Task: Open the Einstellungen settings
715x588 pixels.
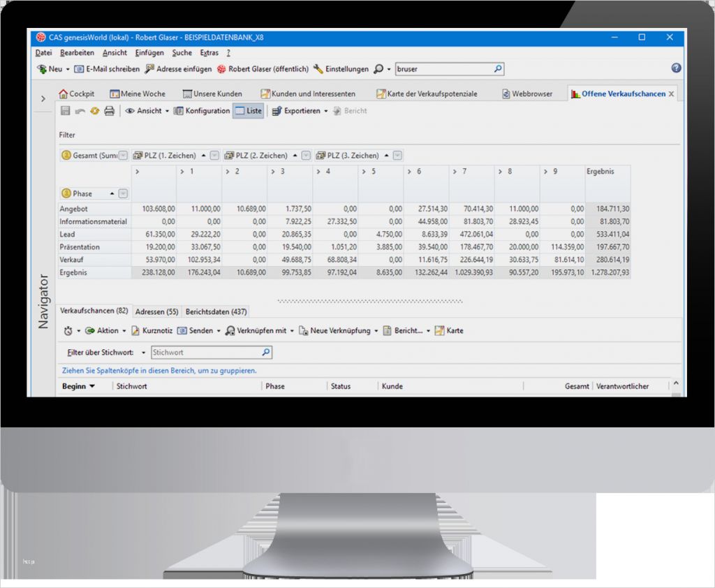Action: [347, 68]
